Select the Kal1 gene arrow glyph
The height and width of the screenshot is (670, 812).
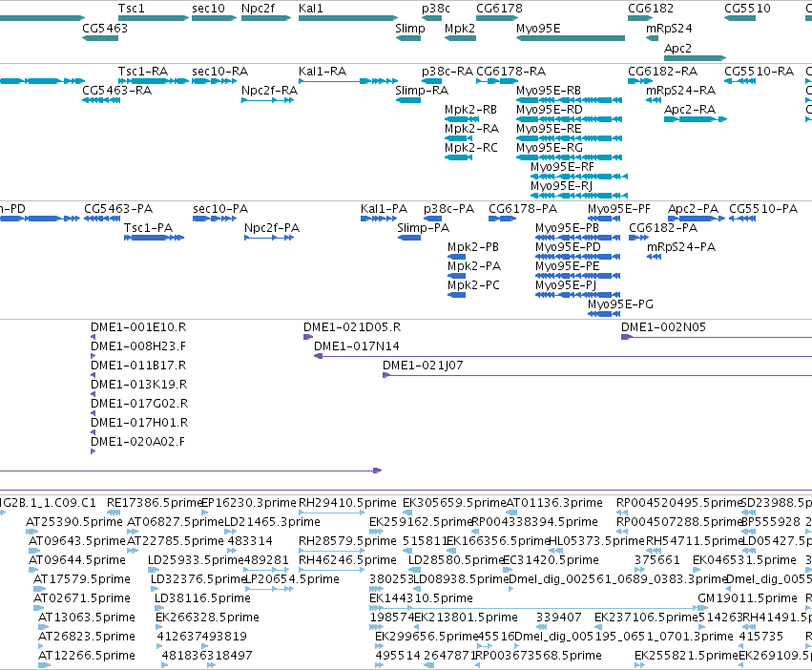[348, 18]
